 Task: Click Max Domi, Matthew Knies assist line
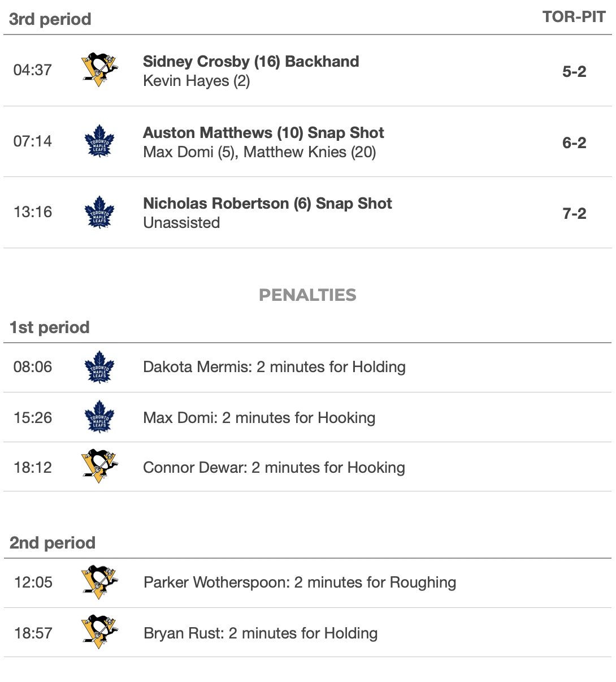259,152
